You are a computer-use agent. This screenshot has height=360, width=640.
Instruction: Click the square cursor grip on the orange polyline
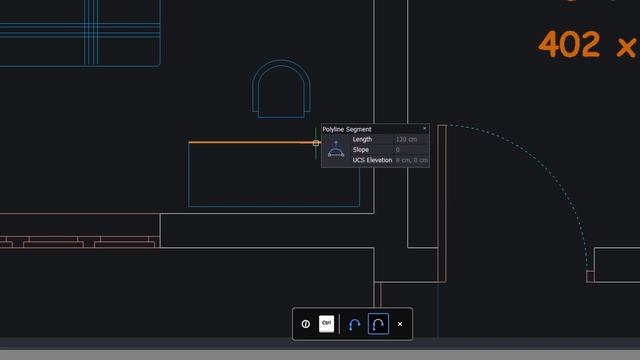pos(316,143)
